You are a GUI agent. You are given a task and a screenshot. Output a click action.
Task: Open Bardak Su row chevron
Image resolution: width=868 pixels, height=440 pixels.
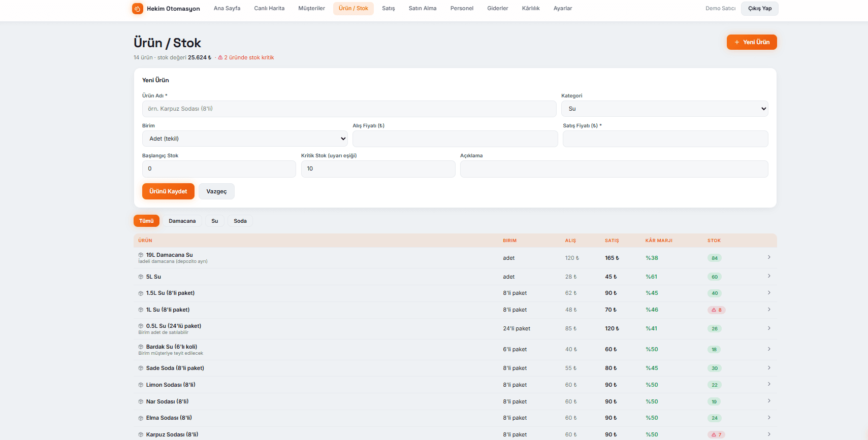pyautogui.click(x=769, y=349)
